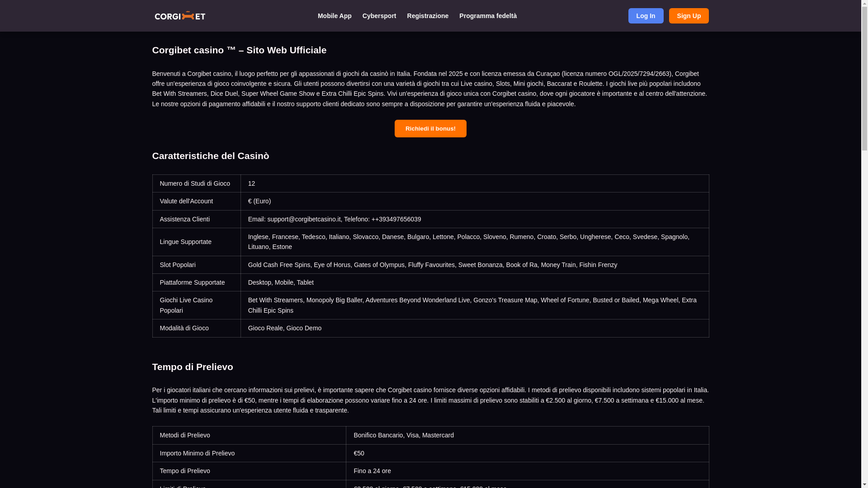Click the Corgibet logo in the header
868x488 pixels.
[180, 16]
